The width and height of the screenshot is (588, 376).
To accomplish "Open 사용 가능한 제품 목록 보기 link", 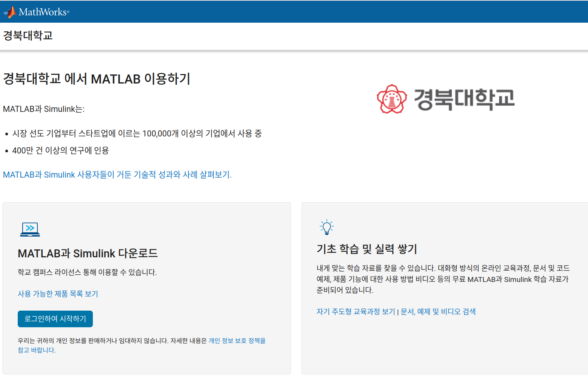I will tap(58, 294).
